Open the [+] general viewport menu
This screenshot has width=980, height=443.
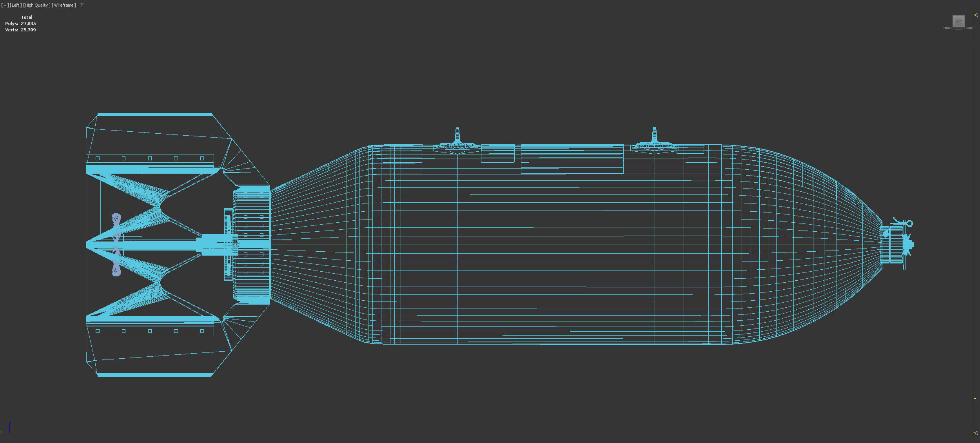(x=5, y=5)
